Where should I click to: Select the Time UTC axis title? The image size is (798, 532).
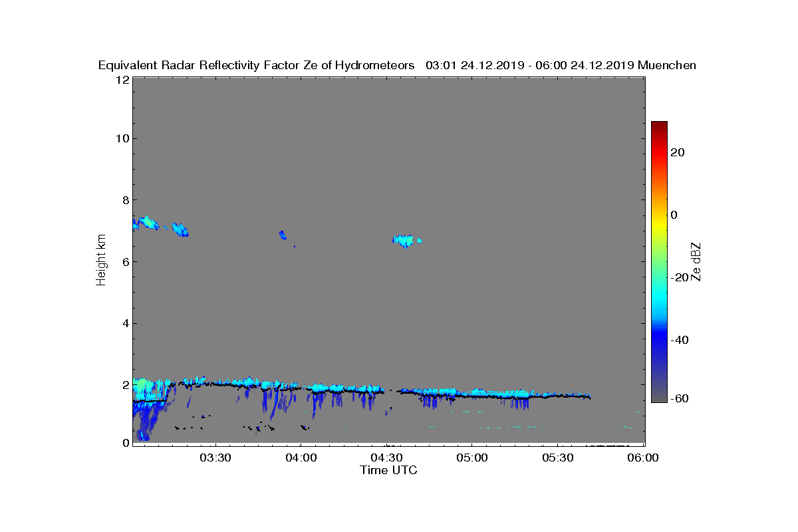click(389, 471)
